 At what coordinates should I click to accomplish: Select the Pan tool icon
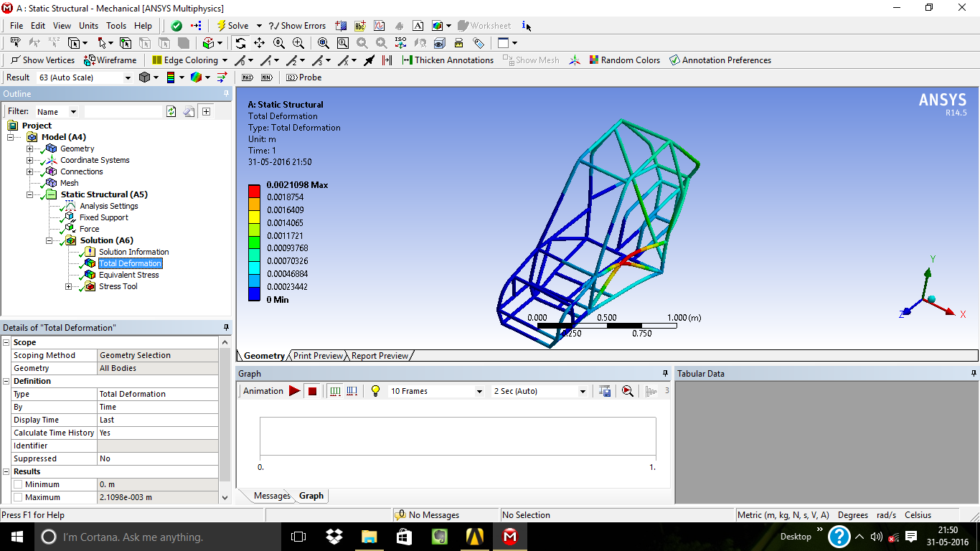coord(260,43)
